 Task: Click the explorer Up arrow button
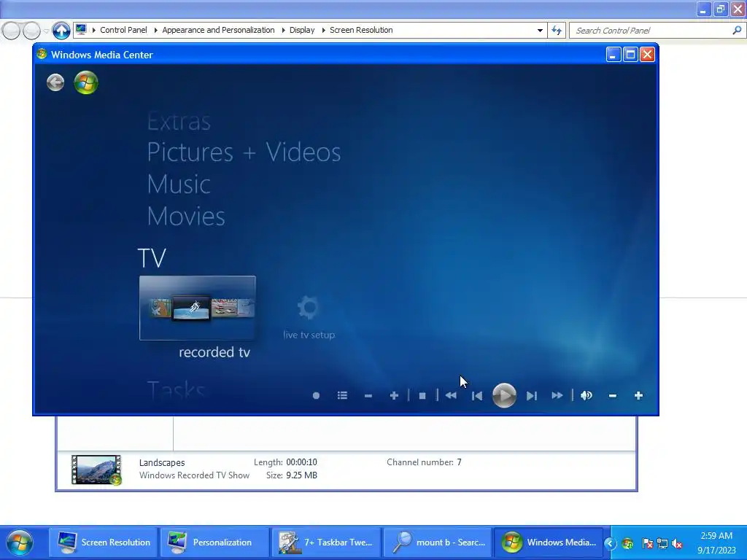[61, 31]
